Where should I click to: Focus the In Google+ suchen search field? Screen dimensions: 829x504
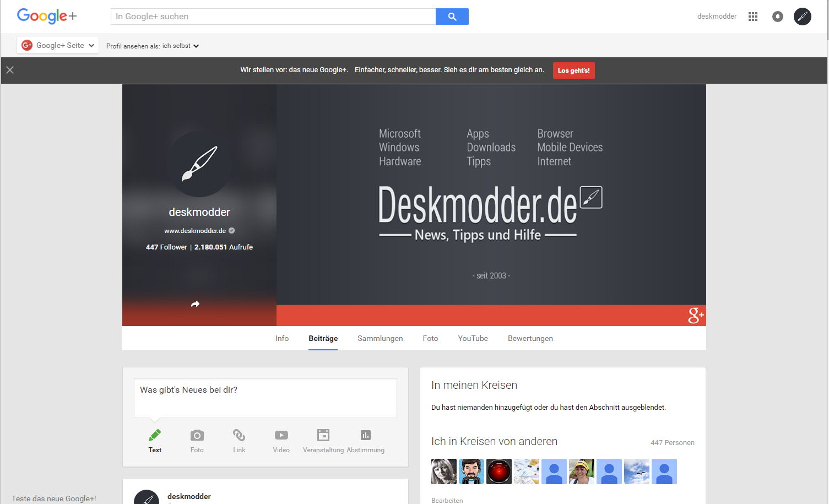[x=273, y=17]
